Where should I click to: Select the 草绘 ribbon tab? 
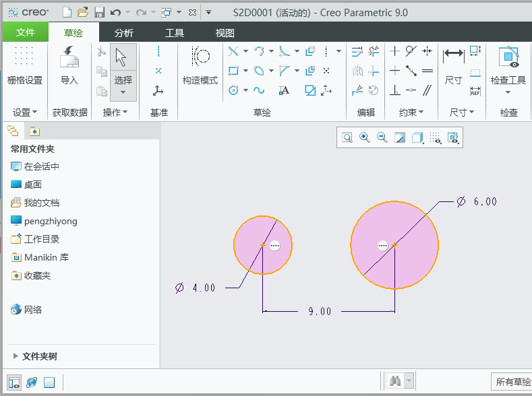[73, 33]
